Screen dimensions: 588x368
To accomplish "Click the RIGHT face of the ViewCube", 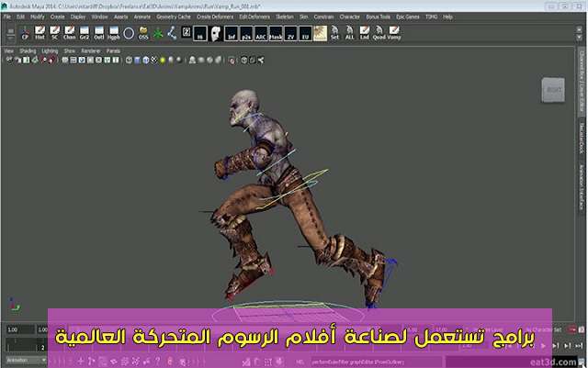I will tap(553, 90).
